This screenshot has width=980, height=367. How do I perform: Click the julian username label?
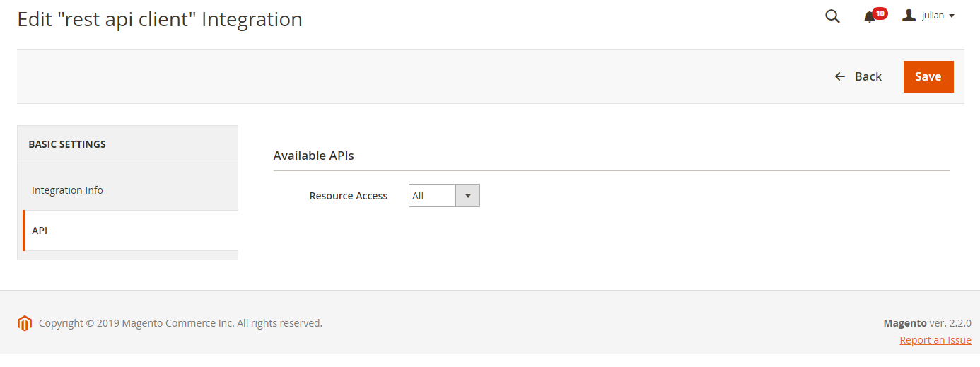tap(933, 16)
